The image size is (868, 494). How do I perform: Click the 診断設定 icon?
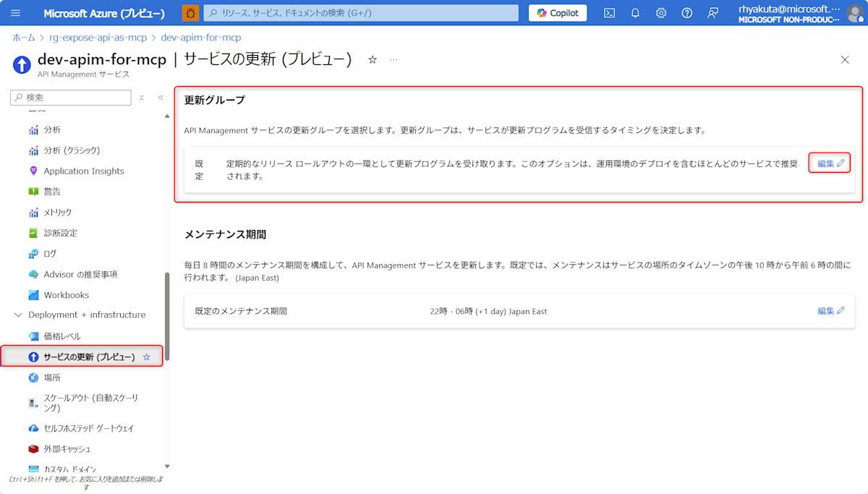(x=33, y=233)
